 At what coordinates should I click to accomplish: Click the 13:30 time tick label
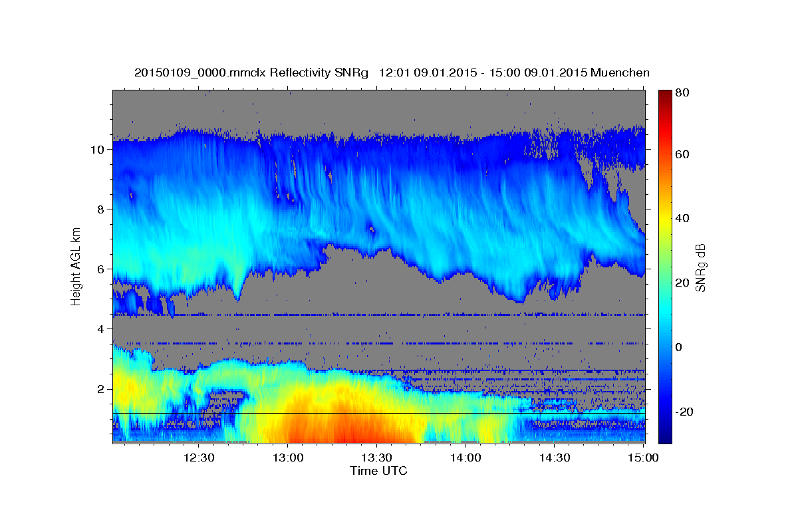tap(376, 458)
